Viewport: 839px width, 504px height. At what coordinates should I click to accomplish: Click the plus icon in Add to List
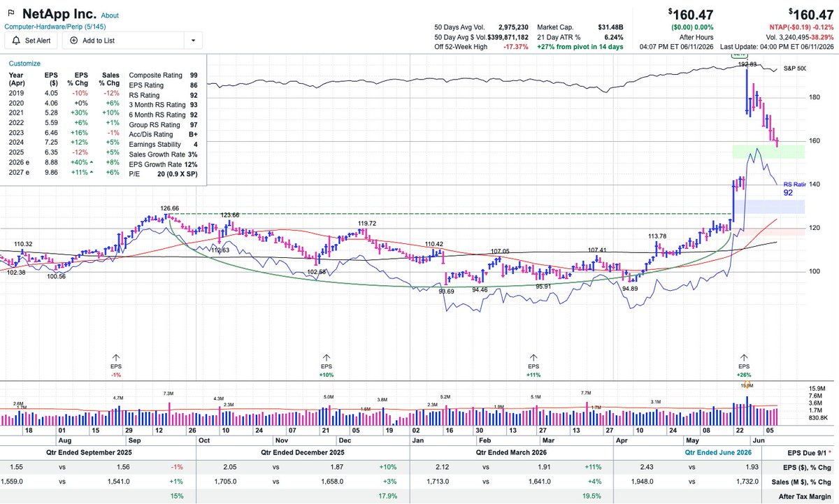point(73,41)
